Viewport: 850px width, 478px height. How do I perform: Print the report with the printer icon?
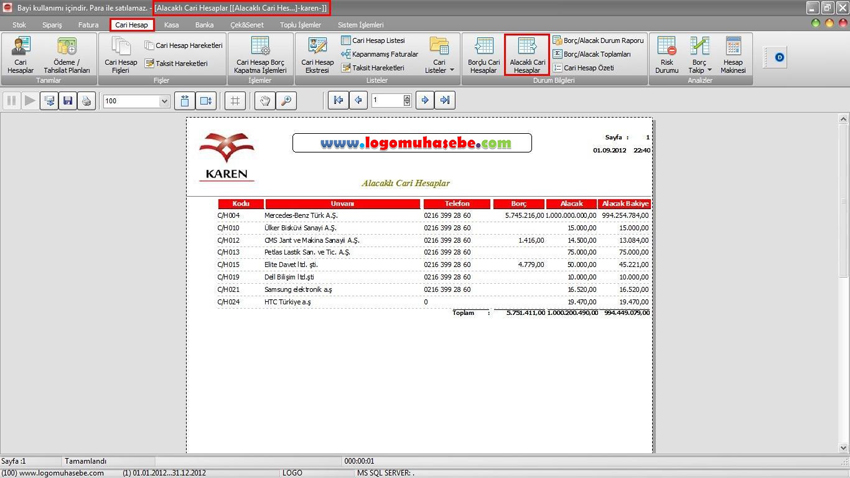click(x=86, y=101)
